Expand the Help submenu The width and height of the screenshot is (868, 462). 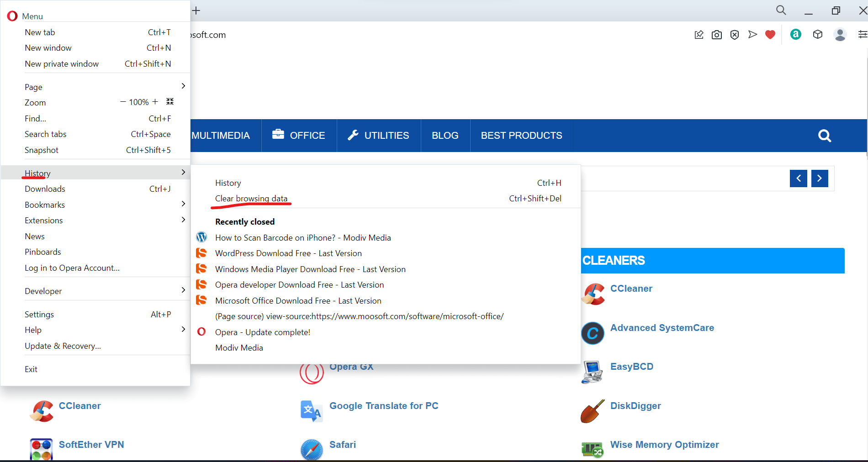(x=183, y=329)
